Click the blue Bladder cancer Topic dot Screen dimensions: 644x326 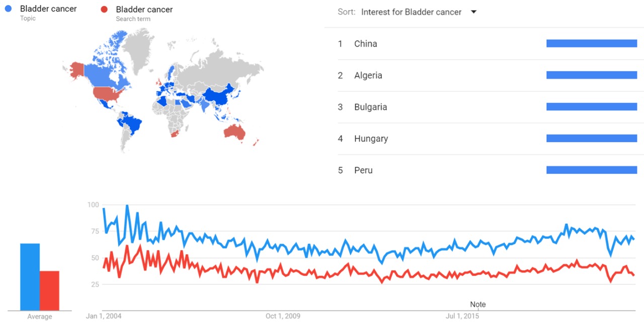[8, 9]
